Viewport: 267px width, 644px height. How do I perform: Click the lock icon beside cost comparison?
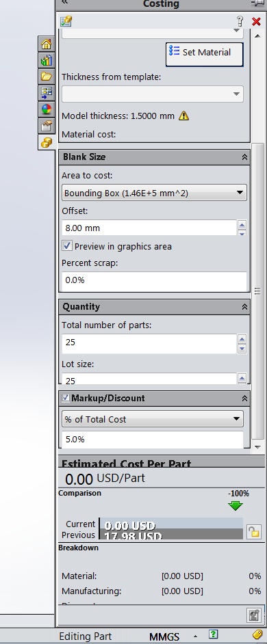point(253,533)
